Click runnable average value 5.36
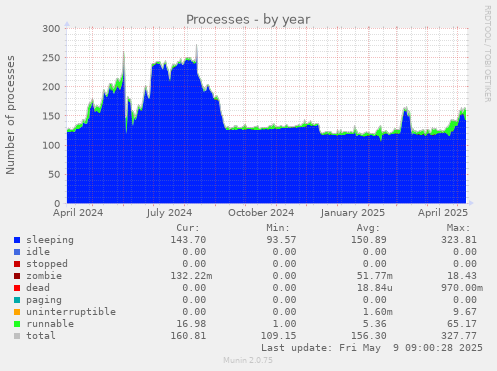The width and height of the screenshot is (497, 371). pos(375,324)
